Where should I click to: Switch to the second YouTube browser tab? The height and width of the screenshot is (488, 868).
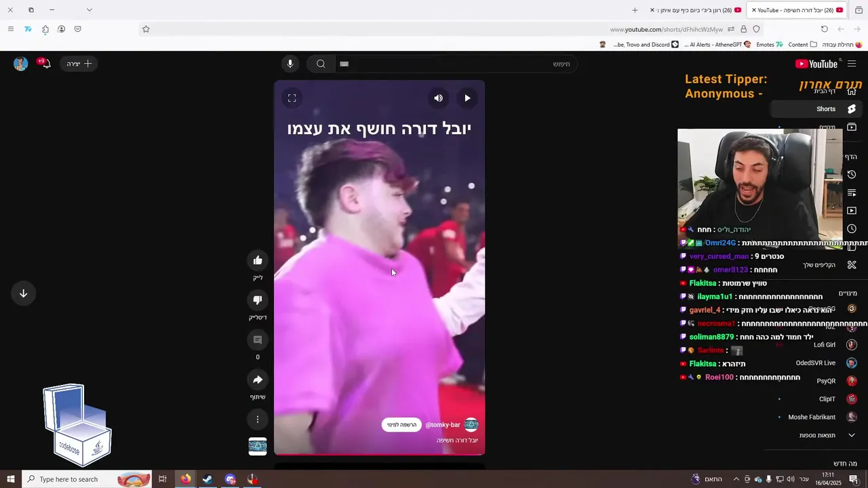pyautogui.click(x=696, y=10)
